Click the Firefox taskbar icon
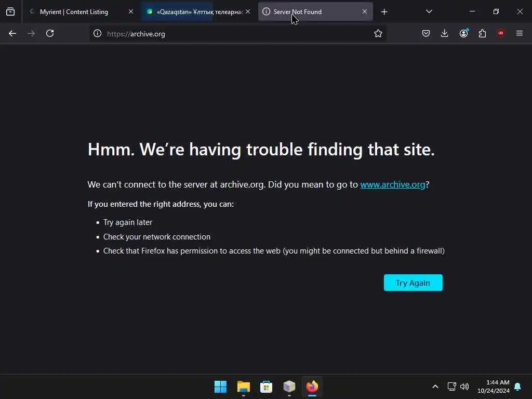The width and height of the screenshot is (532, 399). point(312,387)
